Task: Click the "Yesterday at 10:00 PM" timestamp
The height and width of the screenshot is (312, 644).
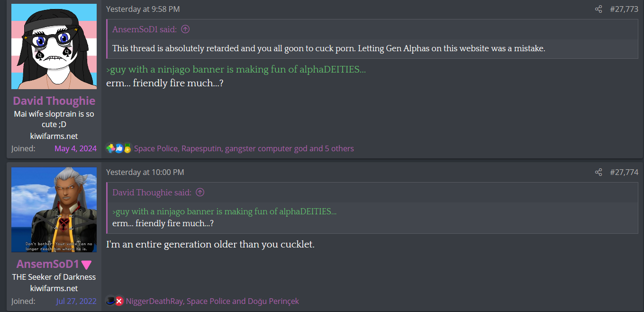Action: (x=145, y=172)
